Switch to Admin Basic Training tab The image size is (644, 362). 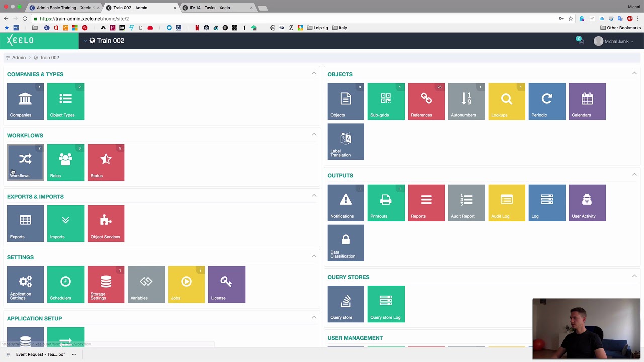64,8
